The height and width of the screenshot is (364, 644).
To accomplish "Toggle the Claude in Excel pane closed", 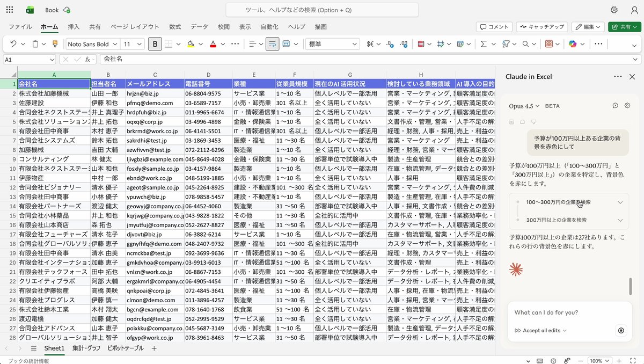I will click(x=632, y=76).
